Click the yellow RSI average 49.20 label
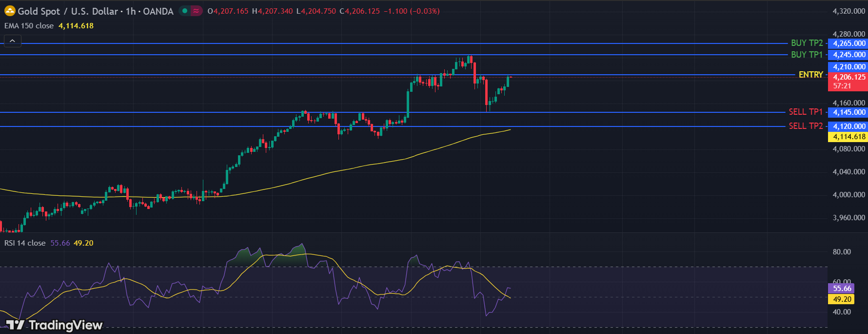Screen dimensions: 868x334 pyautogui.click(x=842, y=299)
